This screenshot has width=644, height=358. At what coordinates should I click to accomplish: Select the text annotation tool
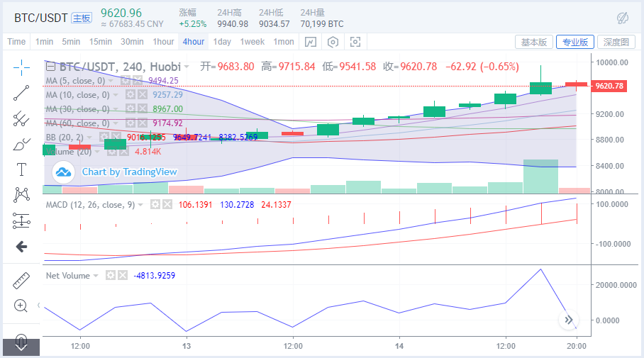pyautogui.click(x=21, y=169)
